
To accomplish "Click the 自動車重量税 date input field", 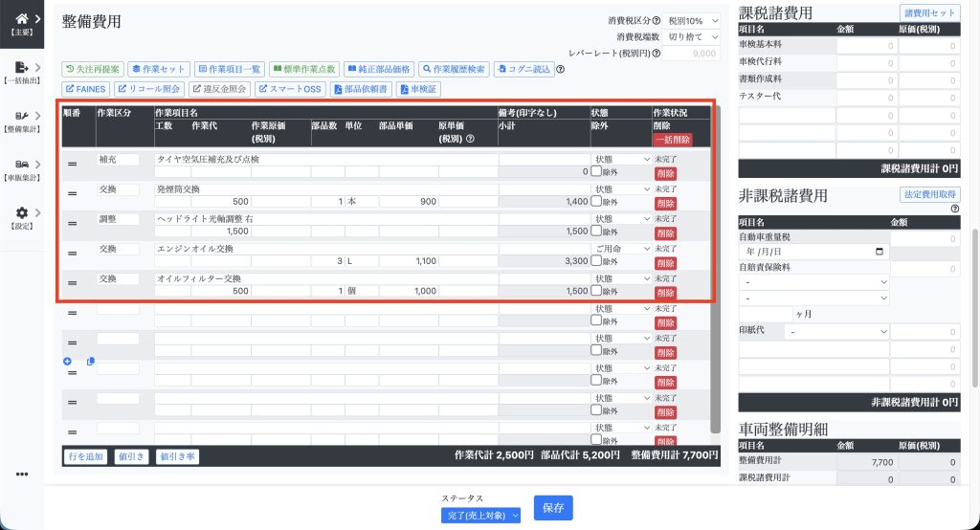I will (x=814, y=252).
